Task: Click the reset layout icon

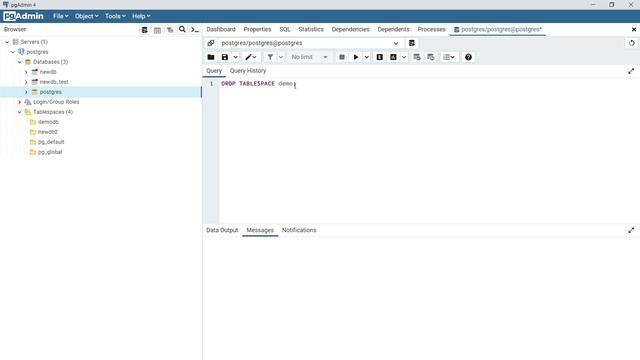Action: tap(631, 43)
